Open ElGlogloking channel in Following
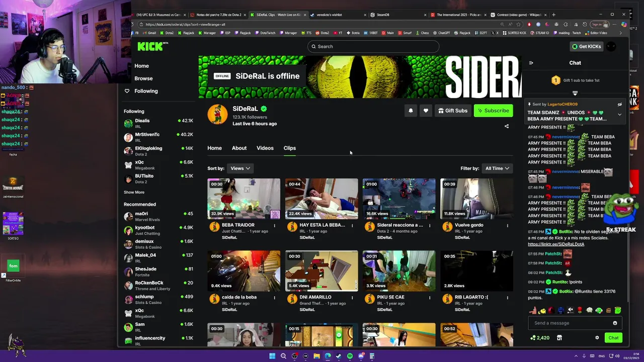Image resolution: width=644 pixels, height=362 pixels. click(x=158, y=151)
